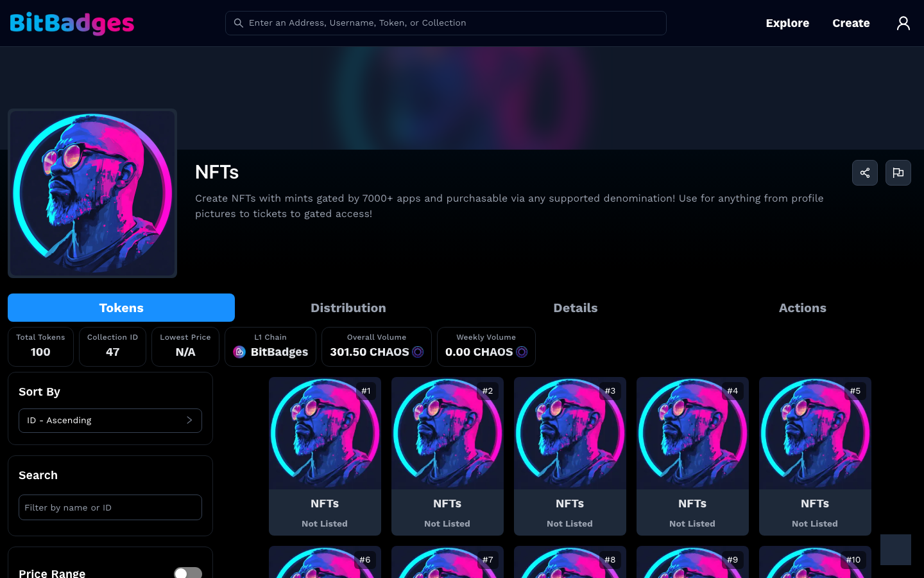Open NFT token #3 card
The height and width of the screenshot is (578, 924).
coord(570,456)
